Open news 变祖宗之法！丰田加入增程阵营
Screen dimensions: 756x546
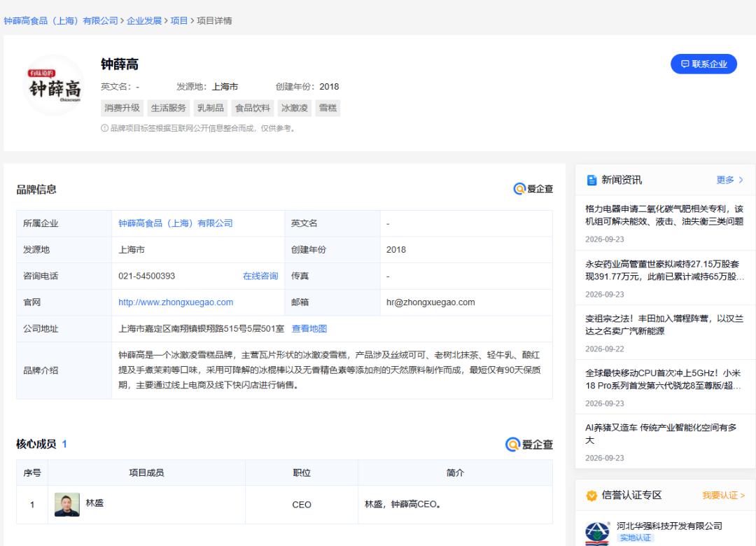pos(664,325)
